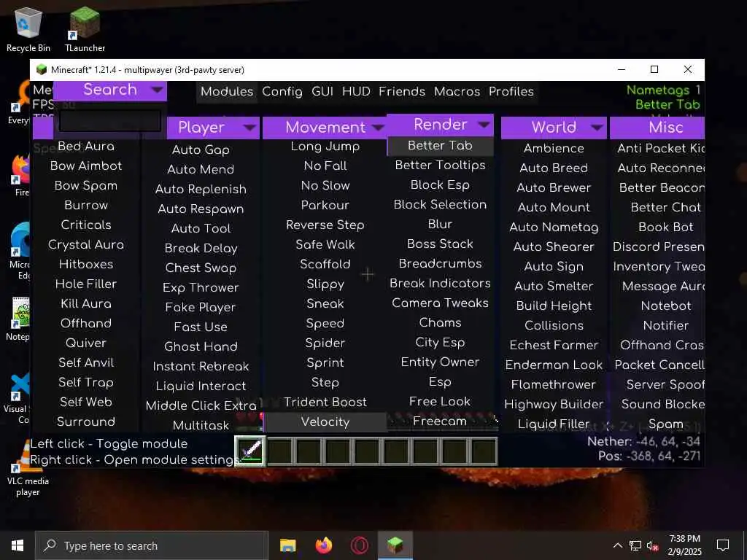Toggle the Enderman Look module

(x=554, y=365)
